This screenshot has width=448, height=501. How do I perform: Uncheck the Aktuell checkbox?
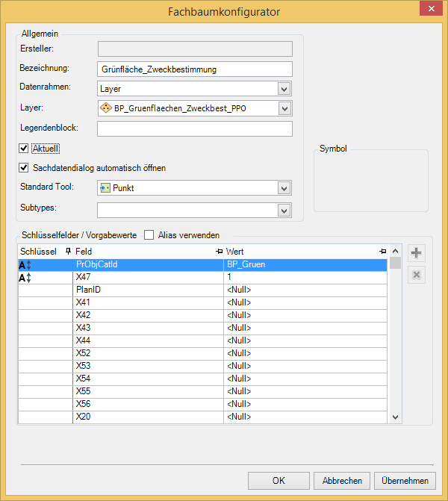click(x=24, y=149)
